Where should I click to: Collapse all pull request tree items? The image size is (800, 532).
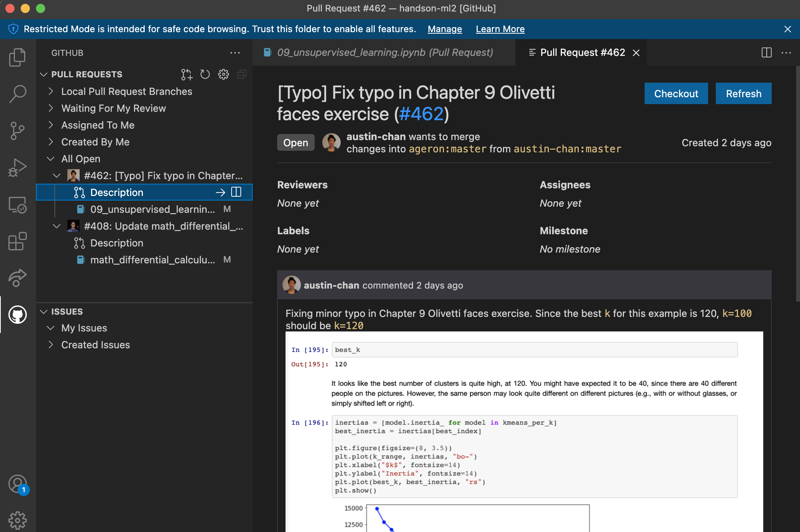coord(242,74)
